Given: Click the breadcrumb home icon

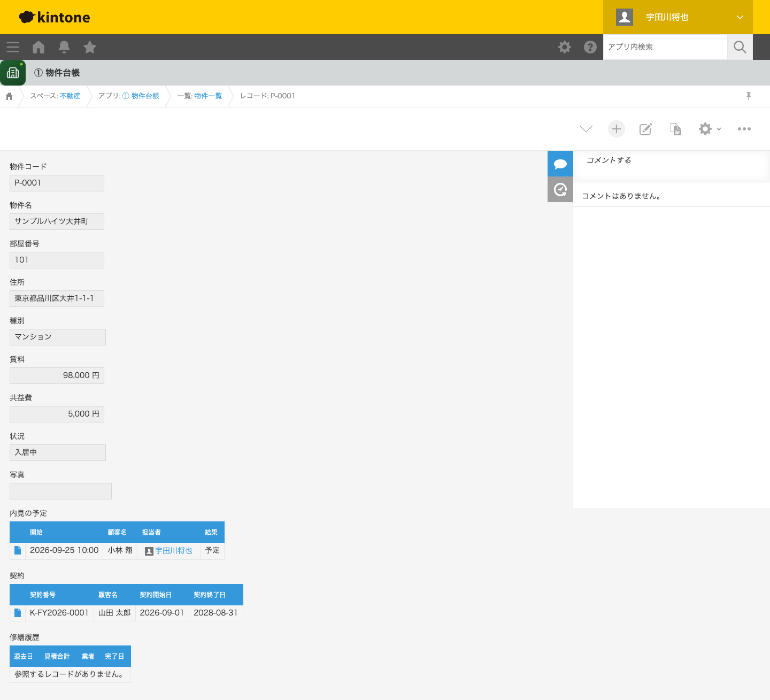Looking at the screenshot, I should pyautogui.click(x=9, y=96).
